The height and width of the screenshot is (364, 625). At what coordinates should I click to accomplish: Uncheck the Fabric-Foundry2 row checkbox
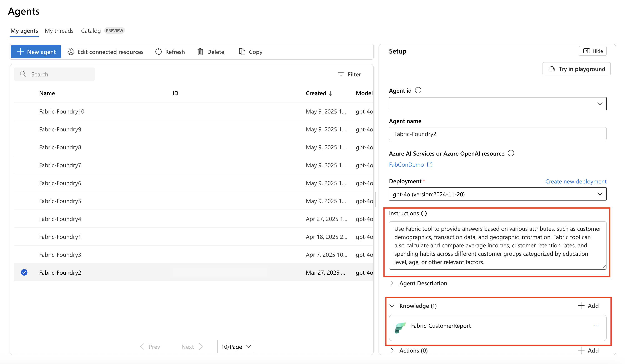pos(24,273)
